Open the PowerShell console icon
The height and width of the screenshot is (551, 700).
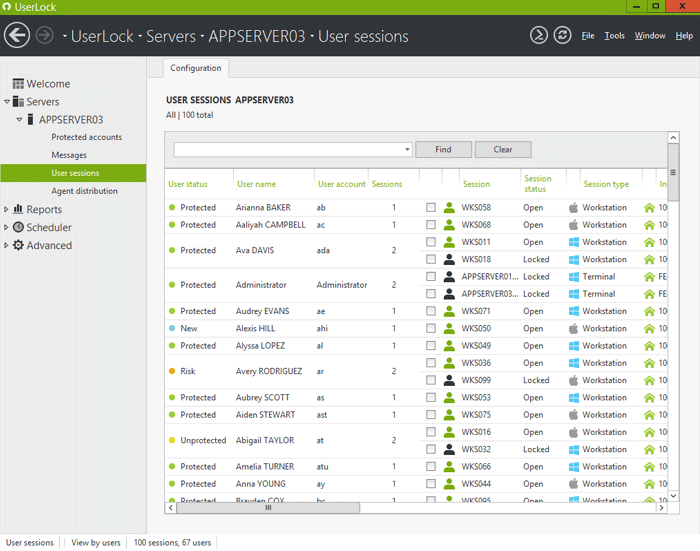point(539,35)
